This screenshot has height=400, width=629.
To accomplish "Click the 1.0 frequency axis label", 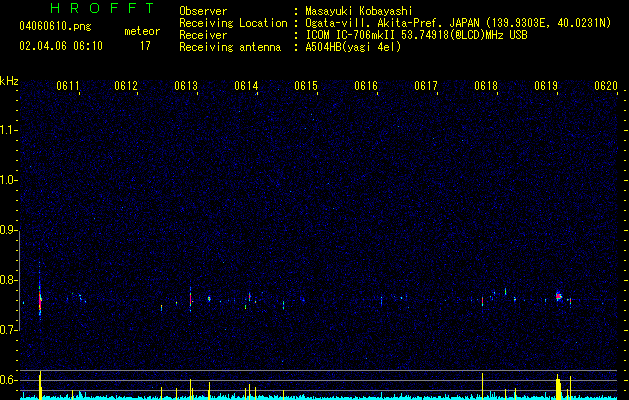I will point(9,180).
